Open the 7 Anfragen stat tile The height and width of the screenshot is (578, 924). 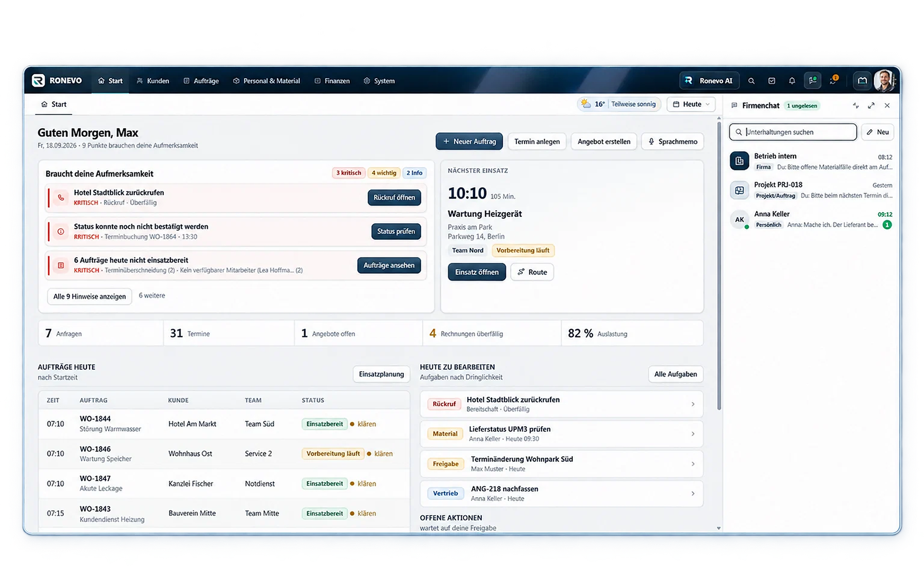pyautogui.click(x=101, y=333)
